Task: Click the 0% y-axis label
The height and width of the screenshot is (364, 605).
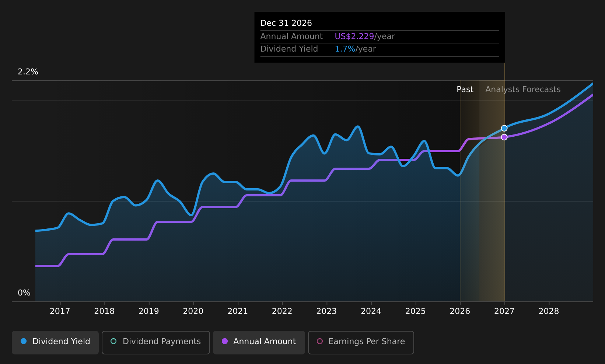Action: pyautogui.click(x=24, y=293)
